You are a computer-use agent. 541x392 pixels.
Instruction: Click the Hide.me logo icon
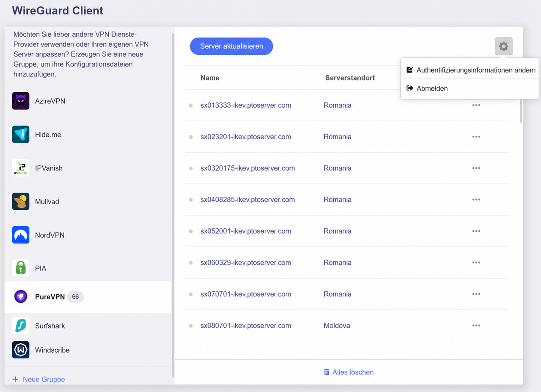coord(21,134)
